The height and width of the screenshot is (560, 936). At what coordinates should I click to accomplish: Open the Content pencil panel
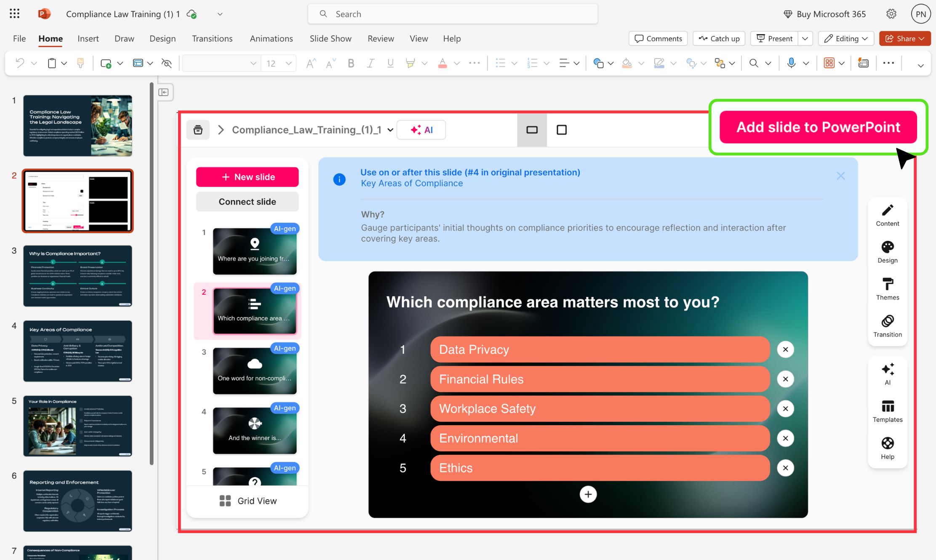coord(887,215)
